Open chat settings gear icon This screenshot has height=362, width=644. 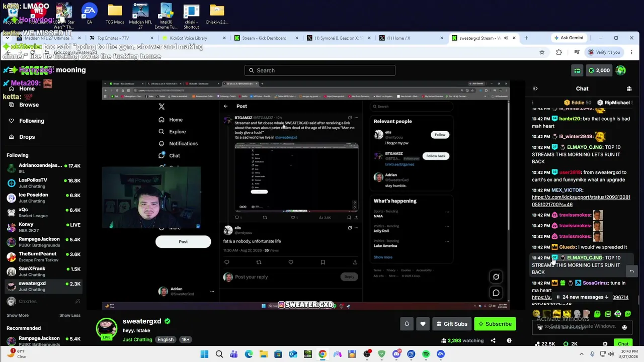[605, 344]
